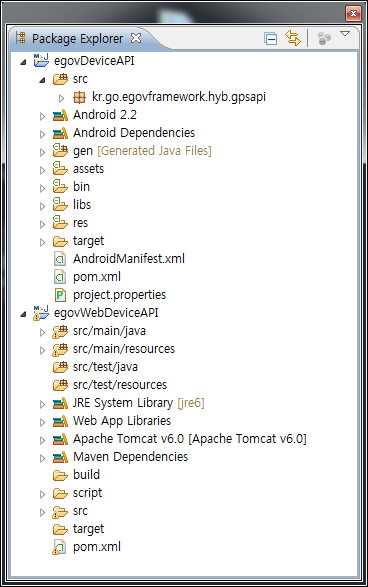Expand target folder in egovDeviceAPI
Viewport: 368px width, 587px height.
[42, 242]
